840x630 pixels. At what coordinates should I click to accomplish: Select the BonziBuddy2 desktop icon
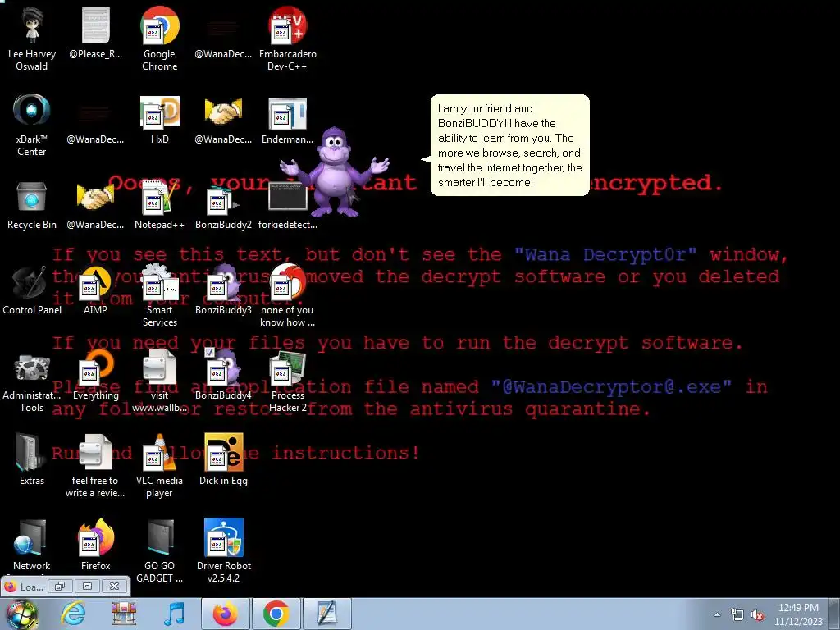point(223,204)
